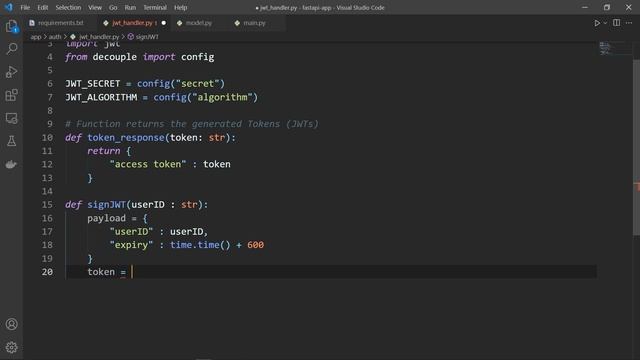640x360 pixels.
Task: Click the "access token" string
Action: pyautogui.click(x=148, y=164)
